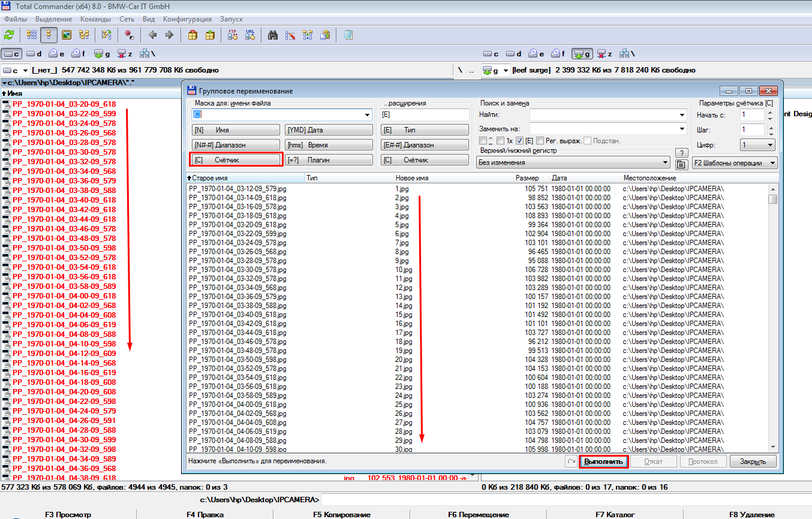This screenshot has width=812, height=519.
Task: Open the Цифр digits dropdown
Action: tap(757, 145)
